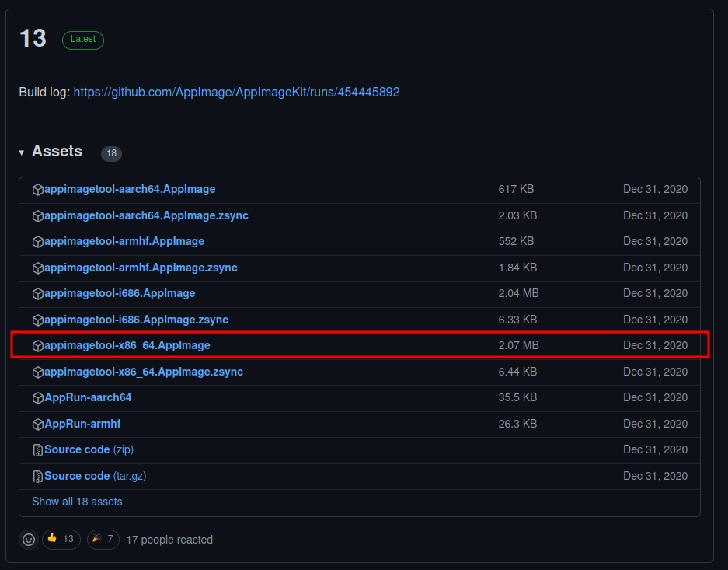Viewport: 728px width, 570px height.
Task: Expand list with Show all 18 assets
Action: 77,502
